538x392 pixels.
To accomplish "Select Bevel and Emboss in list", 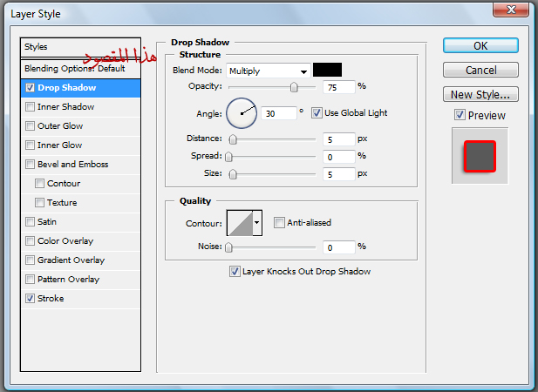I will 73,165.
